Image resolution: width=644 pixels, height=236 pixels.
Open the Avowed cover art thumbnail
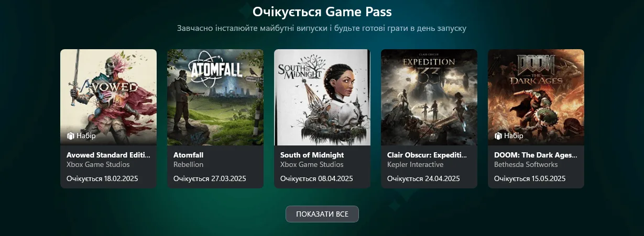click(x=108, y=97)
